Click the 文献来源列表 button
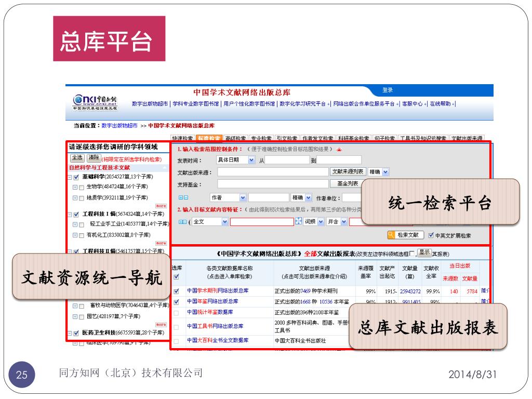 pyautogui.click(x=348, y=171)
